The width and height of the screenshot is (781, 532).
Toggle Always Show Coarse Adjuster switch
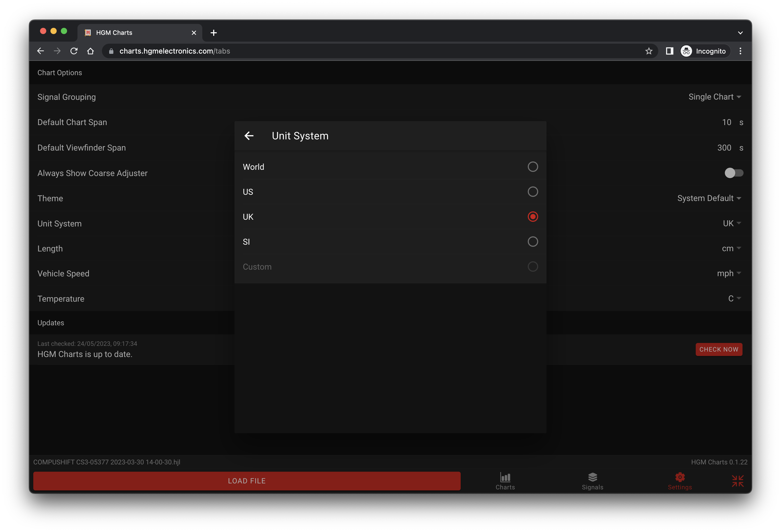(x=734, y=173)
